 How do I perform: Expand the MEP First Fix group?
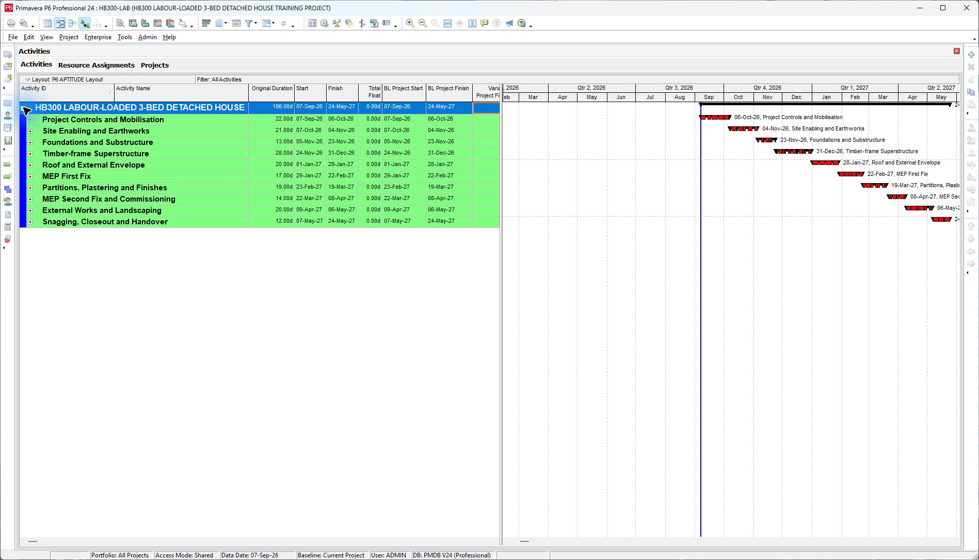[x=30, y=176]
